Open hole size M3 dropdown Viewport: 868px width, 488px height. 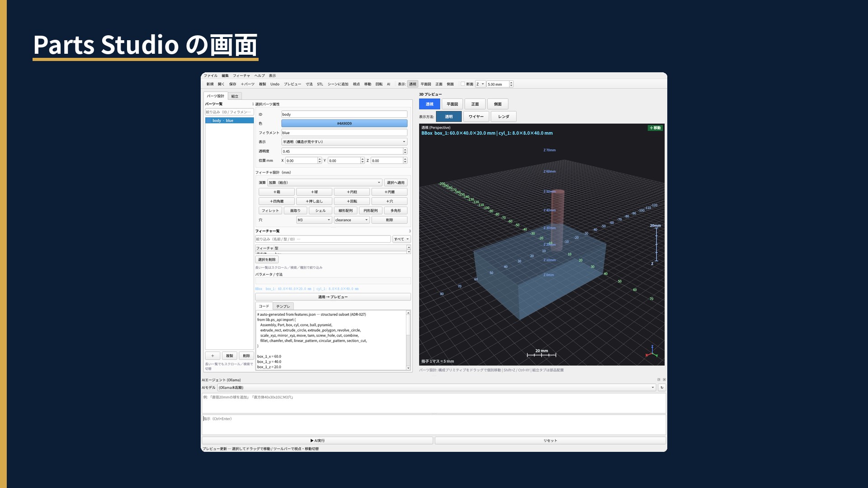(314, 220)
